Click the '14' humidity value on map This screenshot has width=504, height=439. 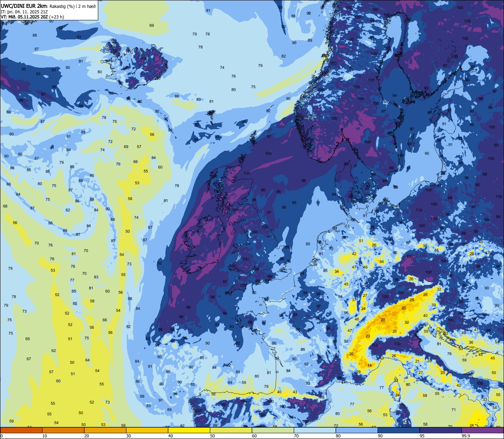pos(369,365)
